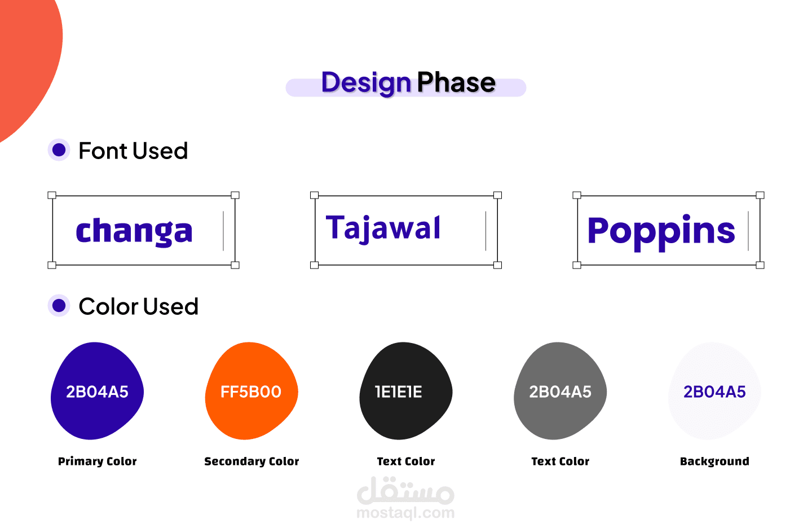Click the Poppins font text

(661, 231)
